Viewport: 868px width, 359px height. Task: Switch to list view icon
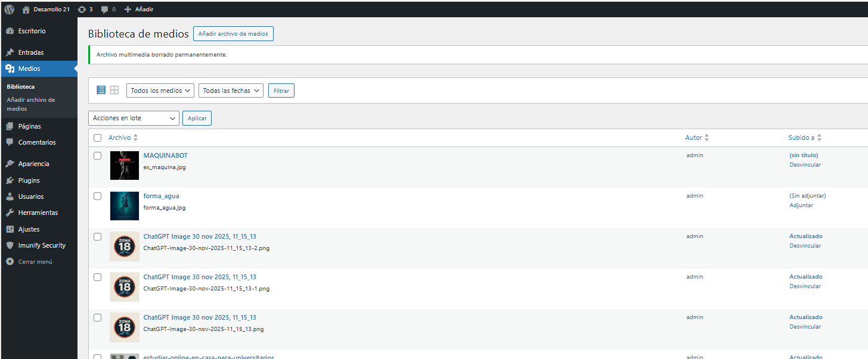(x=101, y=90)
